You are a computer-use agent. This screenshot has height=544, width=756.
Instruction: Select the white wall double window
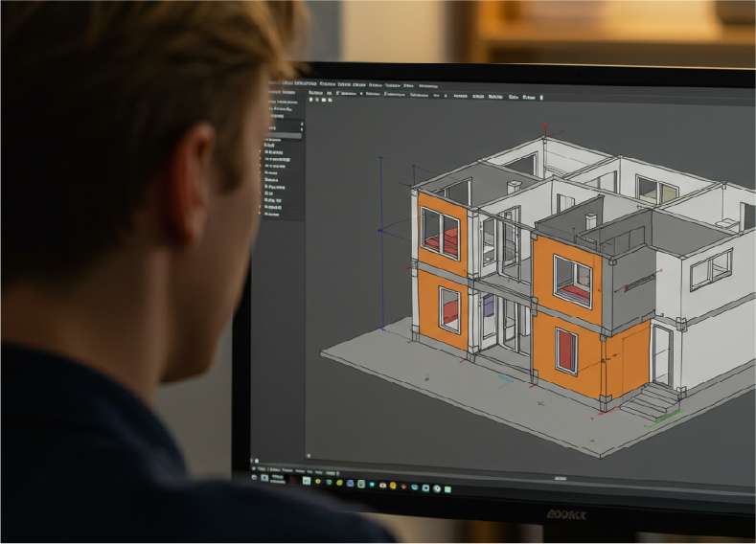(x=710, y=269)
